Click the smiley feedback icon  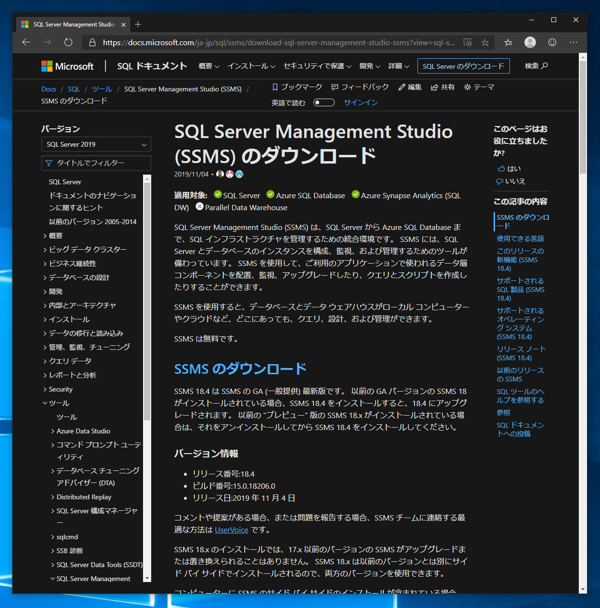coord(552,43)
